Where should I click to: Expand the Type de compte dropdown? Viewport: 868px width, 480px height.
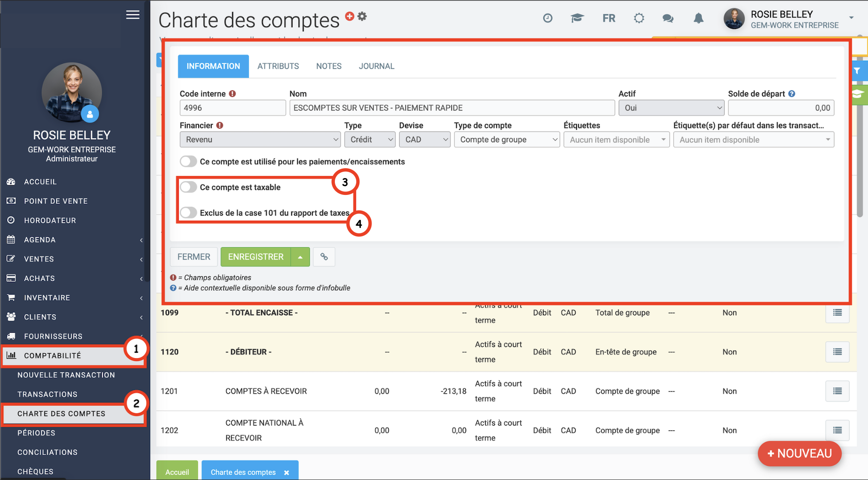point(506,140)
